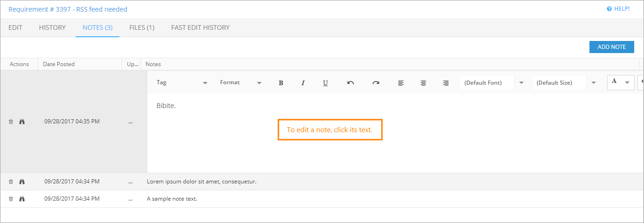Delete the note posted at 04:35 PM
644x223 pixels.
[11, 122]
